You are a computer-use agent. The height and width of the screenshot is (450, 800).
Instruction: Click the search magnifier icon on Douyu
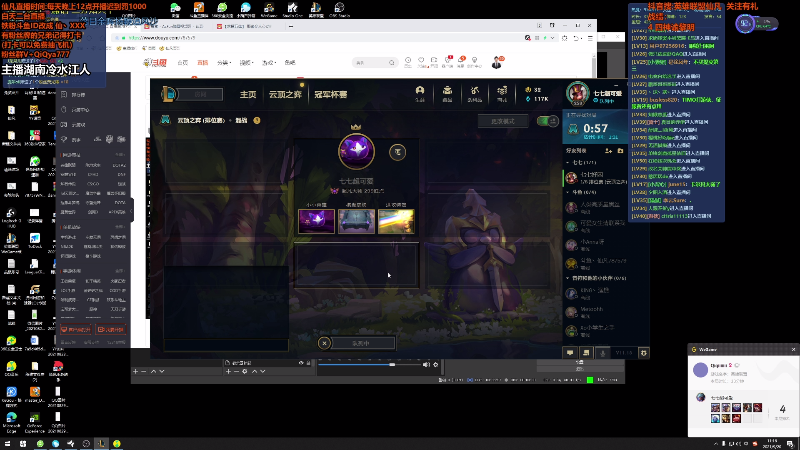(392, 63)
